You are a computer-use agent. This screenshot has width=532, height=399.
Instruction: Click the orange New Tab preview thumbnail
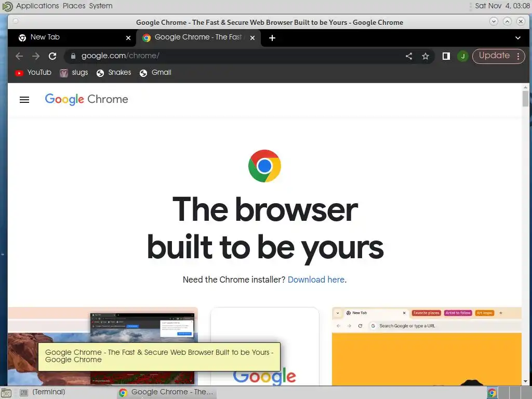(427, 346)
